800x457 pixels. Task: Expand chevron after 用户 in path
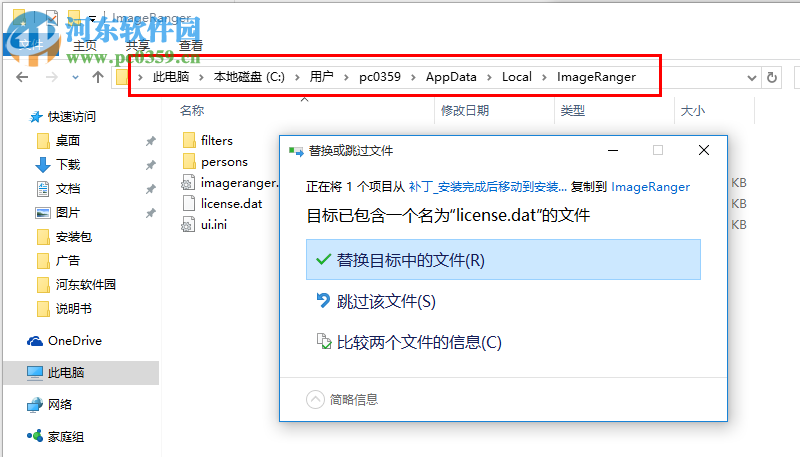[346, 78]
